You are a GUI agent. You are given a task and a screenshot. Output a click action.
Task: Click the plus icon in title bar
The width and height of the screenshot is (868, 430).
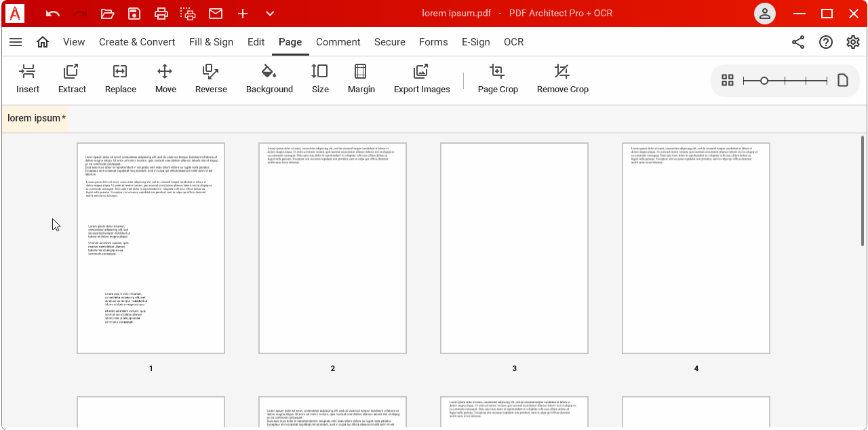(x=243, y=14)
